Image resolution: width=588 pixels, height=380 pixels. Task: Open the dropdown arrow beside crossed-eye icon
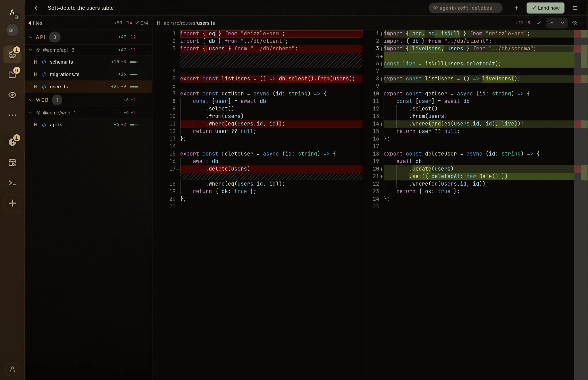[580, 23]
